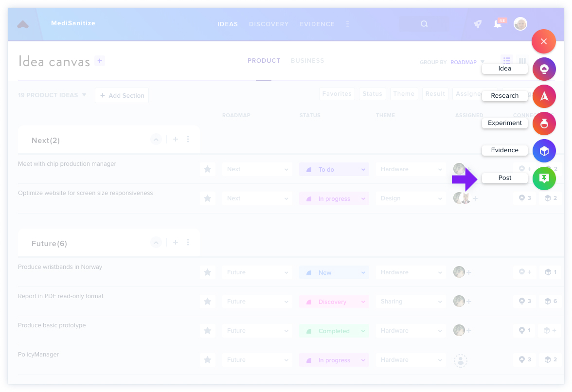The width and height of the screenshot is (572, 392).
Task: Switch to the Business tab
Action: (307, 60)
